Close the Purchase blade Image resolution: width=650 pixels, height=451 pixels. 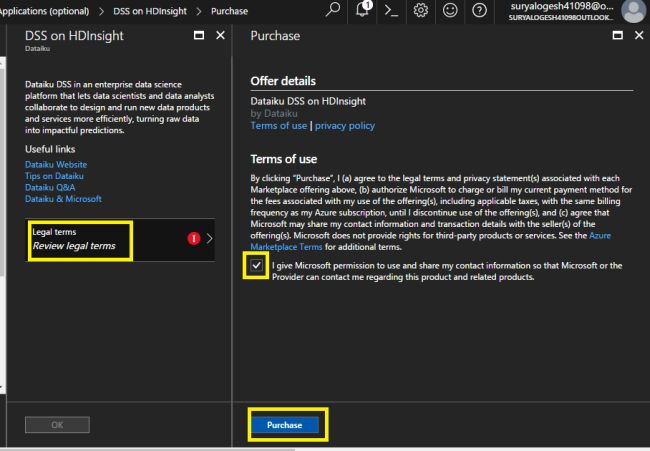(639, 36)
